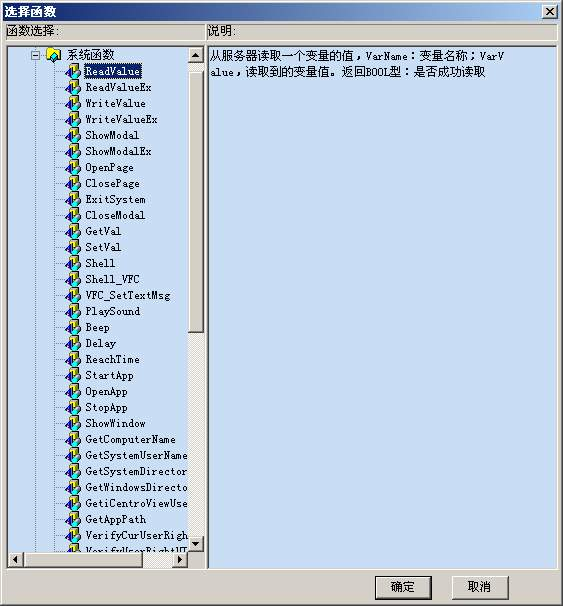
Task: Click the icon beside Beep
Action: [x=73, y=327]
